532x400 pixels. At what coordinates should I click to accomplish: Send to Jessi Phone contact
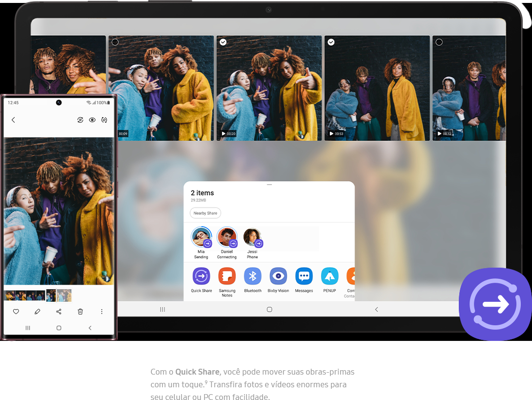252,237
